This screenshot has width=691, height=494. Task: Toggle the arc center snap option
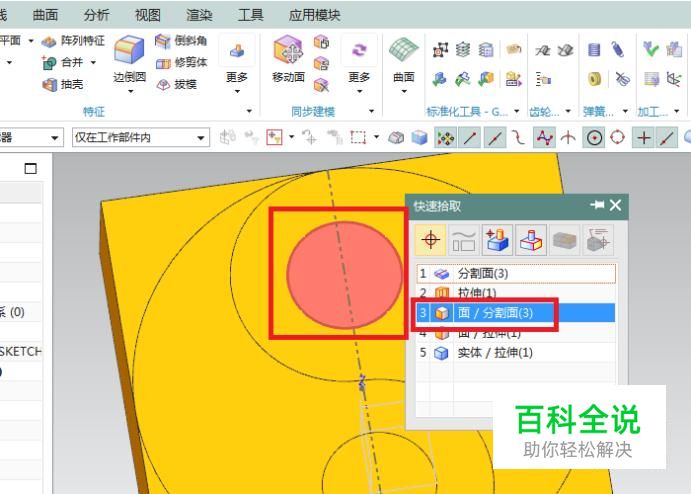pyautogui.click(x=594, y=138)
